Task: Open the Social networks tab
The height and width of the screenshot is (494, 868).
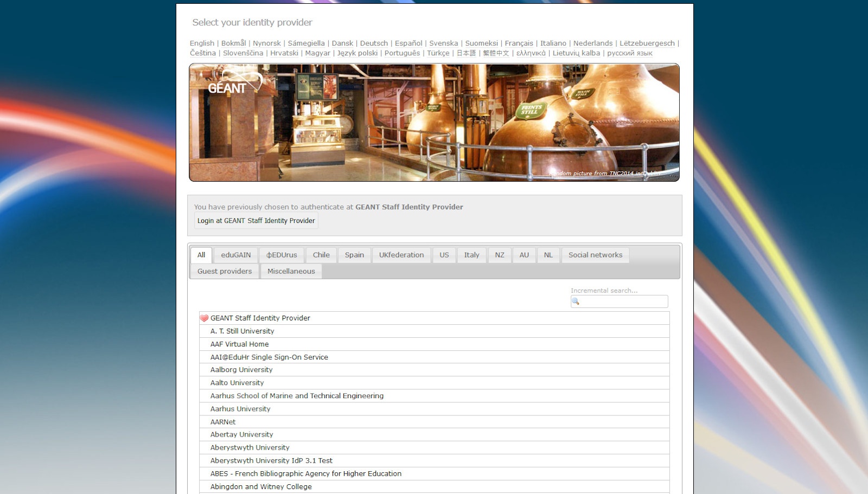Action: click(x=596, y=255)
